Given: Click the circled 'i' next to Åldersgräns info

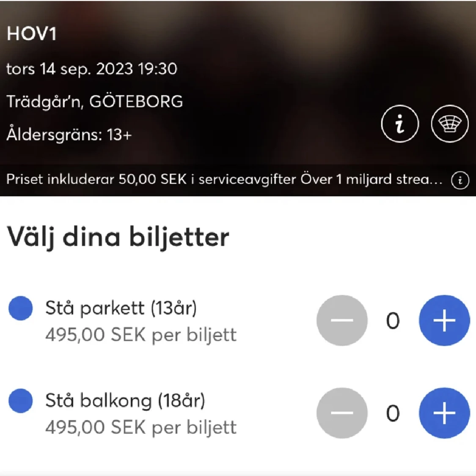Looking at the screenshot, I should tap(399, 124).
